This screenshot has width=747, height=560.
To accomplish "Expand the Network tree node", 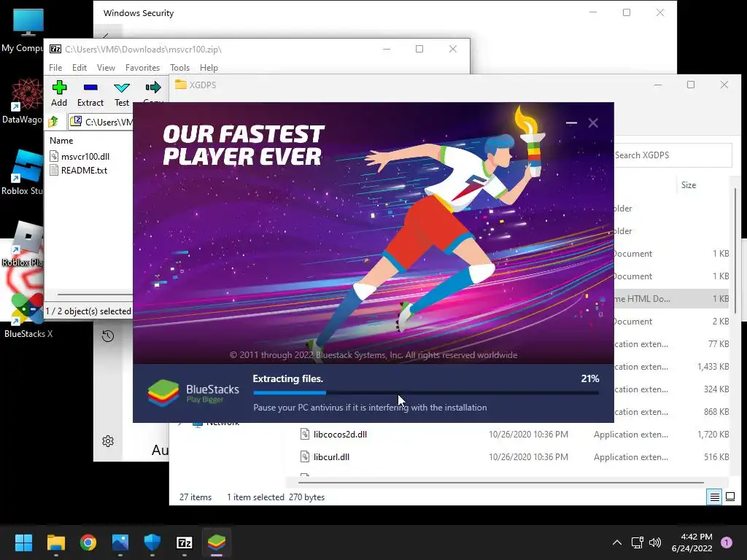I will 180,423.
